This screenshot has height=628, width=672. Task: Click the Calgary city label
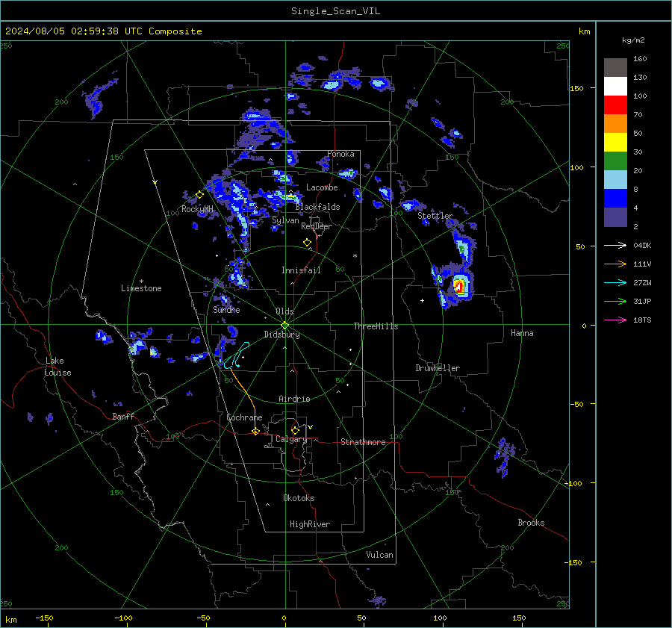[x=291, y=439]
